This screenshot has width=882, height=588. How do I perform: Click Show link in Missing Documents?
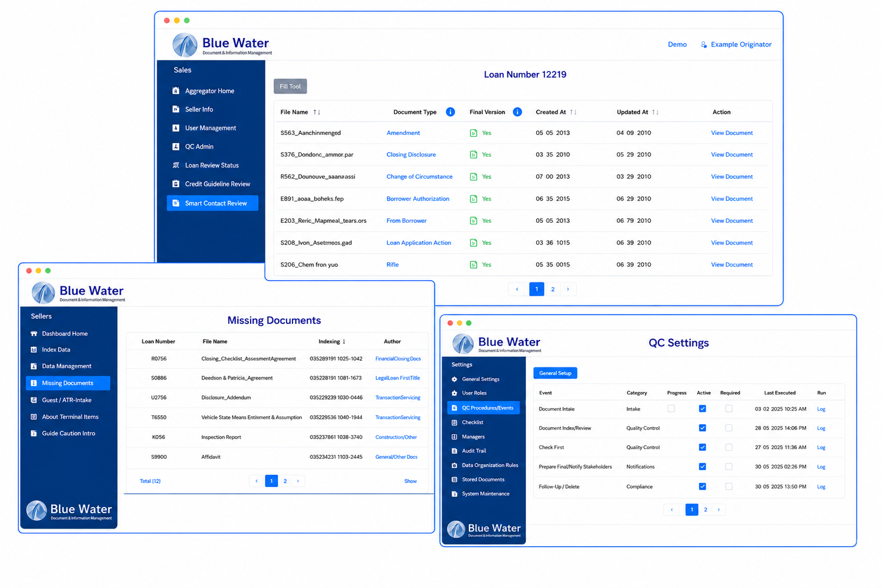pos(410,481)
